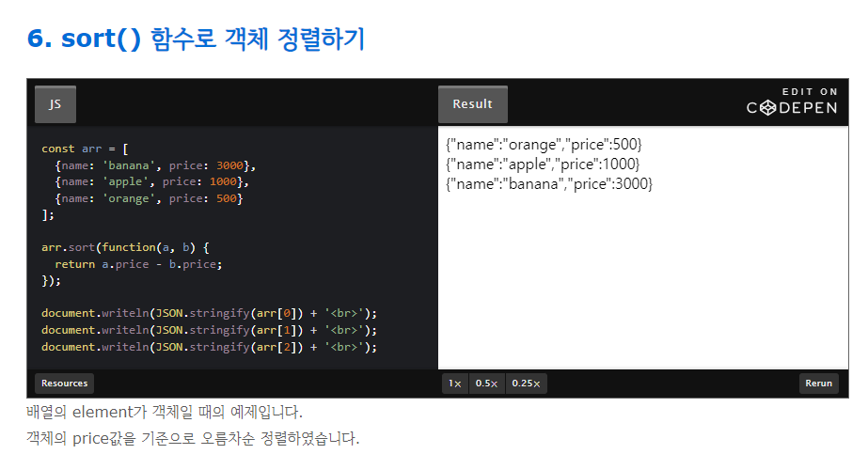Image resolution: width=868 pixels, height=470 pixels.
Task: Open the JS tab in the embed
Action: coord(55,104)
